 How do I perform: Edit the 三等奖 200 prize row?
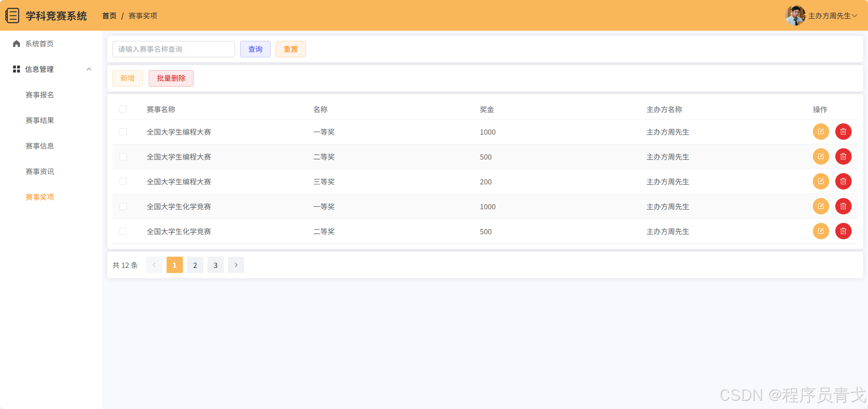pos(821,181)
